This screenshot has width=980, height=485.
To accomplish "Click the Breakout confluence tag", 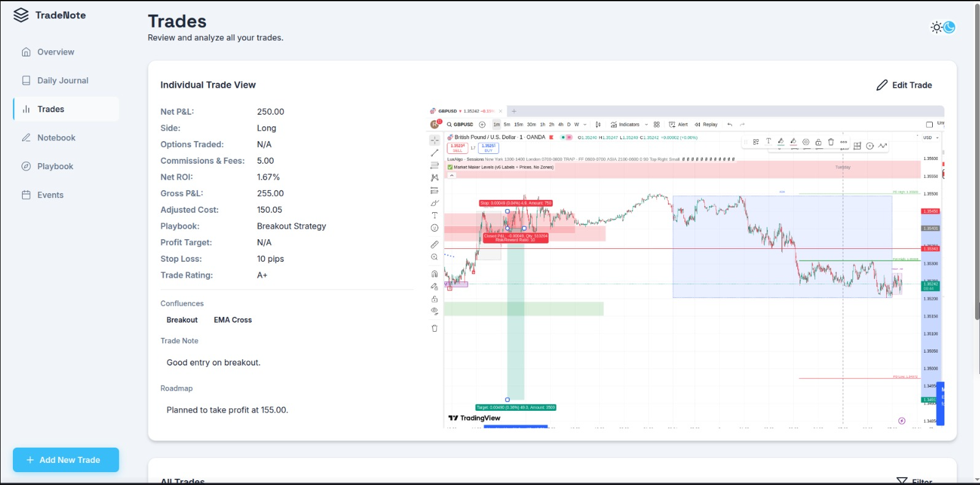I will pyautogui.click(x=182, y=320).
